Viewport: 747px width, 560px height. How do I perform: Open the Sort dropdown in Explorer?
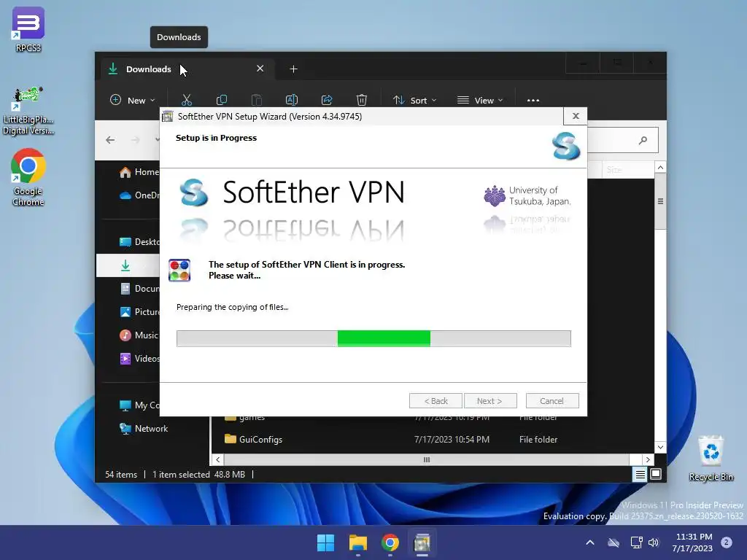pos(414,100)
